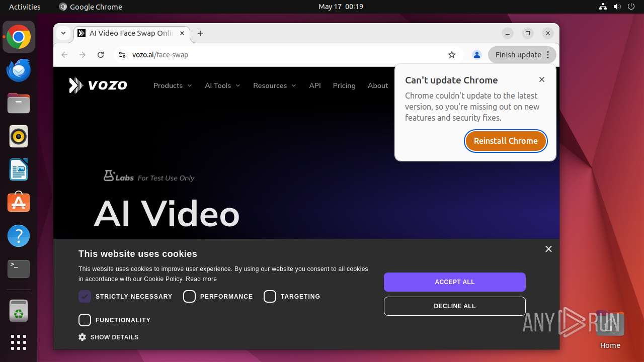This screenshot has height=362, width=644.
Task: Decline all cookies
Action: [455, 306]
